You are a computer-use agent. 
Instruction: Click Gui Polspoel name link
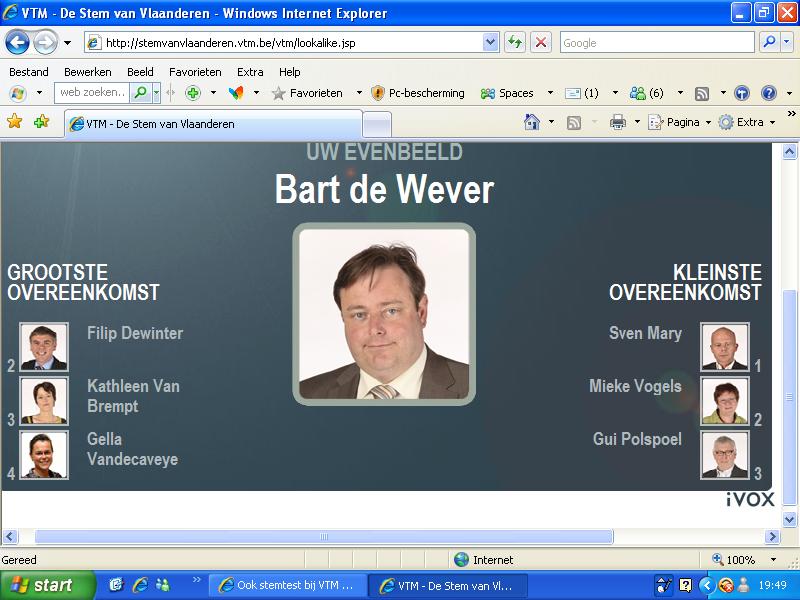tap(637, 439)
